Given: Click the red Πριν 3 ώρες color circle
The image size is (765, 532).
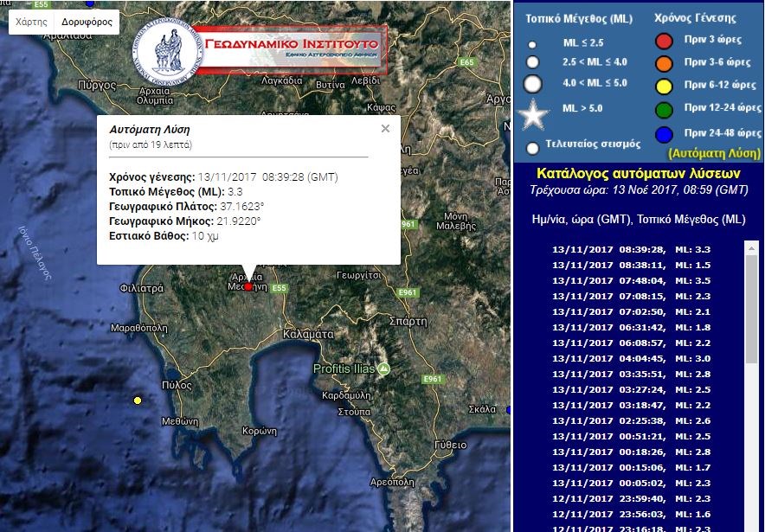Looking at the screenshot, I should coord(664,41).
